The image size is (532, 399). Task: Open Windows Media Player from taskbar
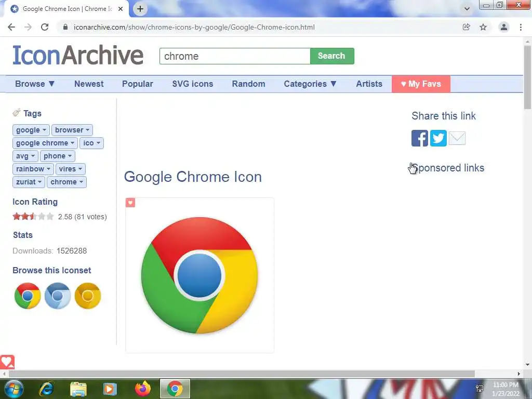click(x=110, y=389)
